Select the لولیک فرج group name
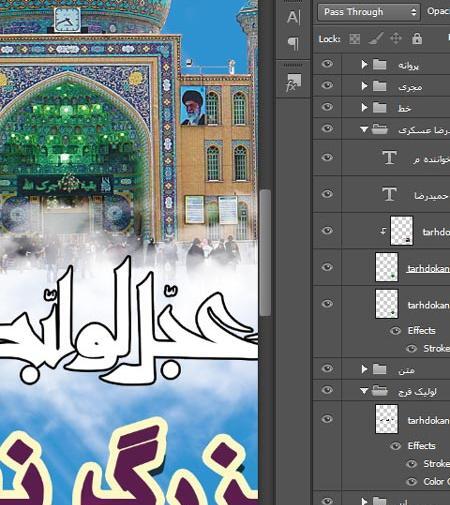This screenshot has width=450, height=505. (x=417, y=392)
